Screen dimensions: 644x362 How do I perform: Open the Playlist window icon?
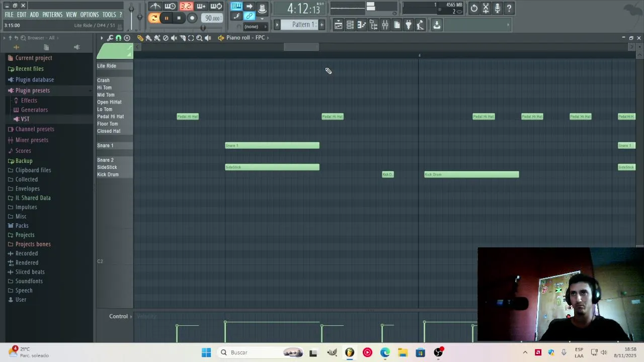[x=339, y=25]
